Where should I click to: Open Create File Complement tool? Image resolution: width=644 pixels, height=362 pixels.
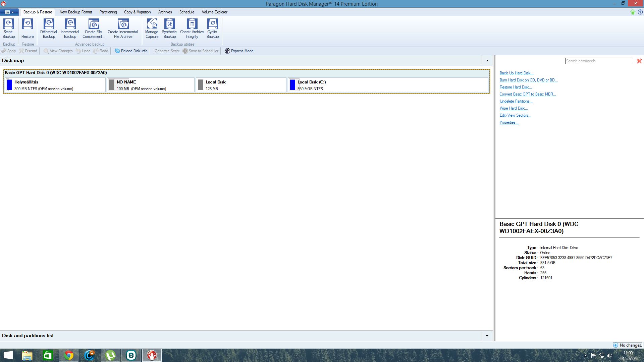94,28
